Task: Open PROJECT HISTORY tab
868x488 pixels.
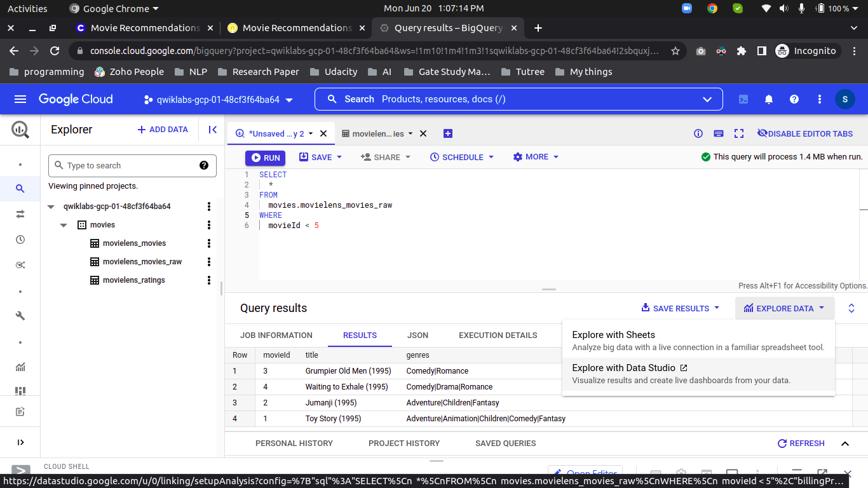Action: (404, 443)
